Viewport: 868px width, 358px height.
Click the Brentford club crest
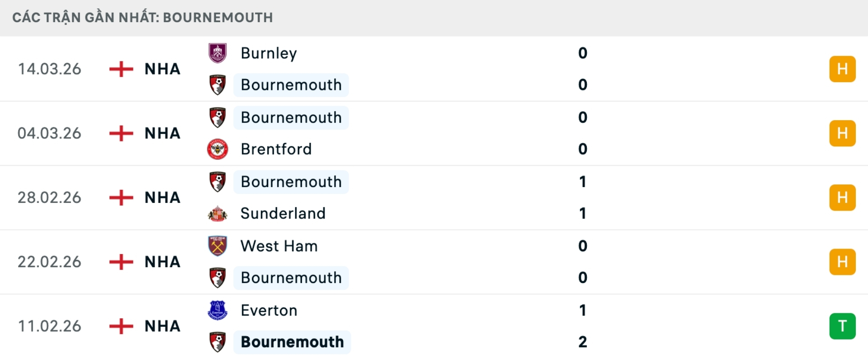point(217,149)
